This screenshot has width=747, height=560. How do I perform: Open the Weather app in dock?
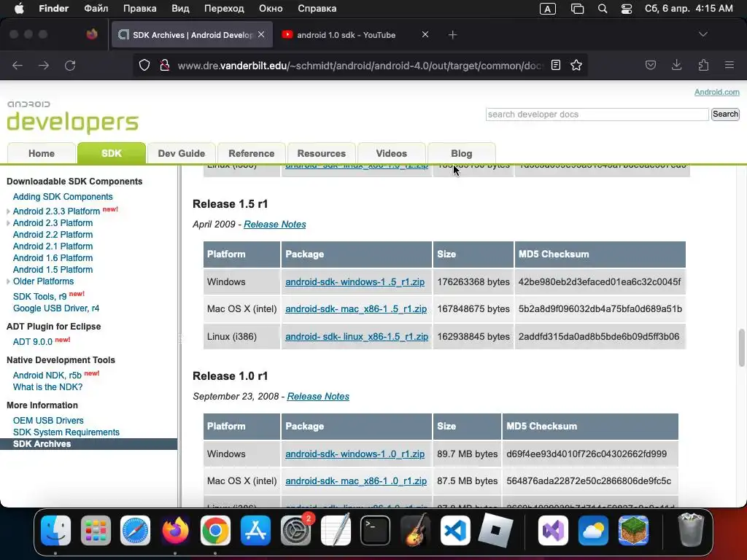point(593,531)
